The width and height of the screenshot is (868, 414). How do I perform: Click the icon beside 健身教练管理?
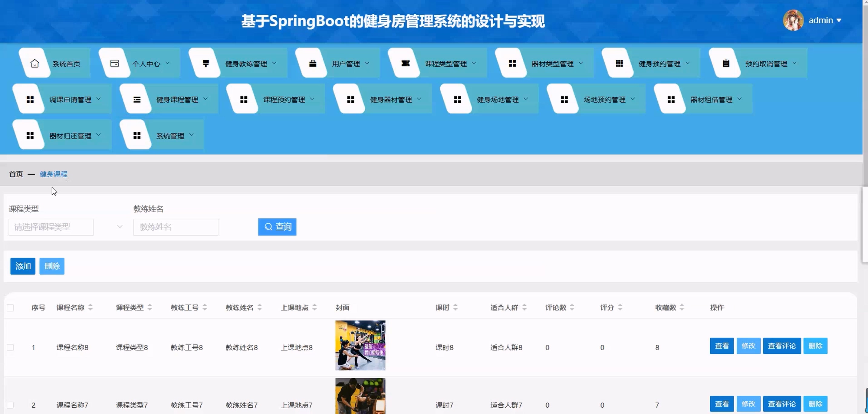[x=205, y=63]
